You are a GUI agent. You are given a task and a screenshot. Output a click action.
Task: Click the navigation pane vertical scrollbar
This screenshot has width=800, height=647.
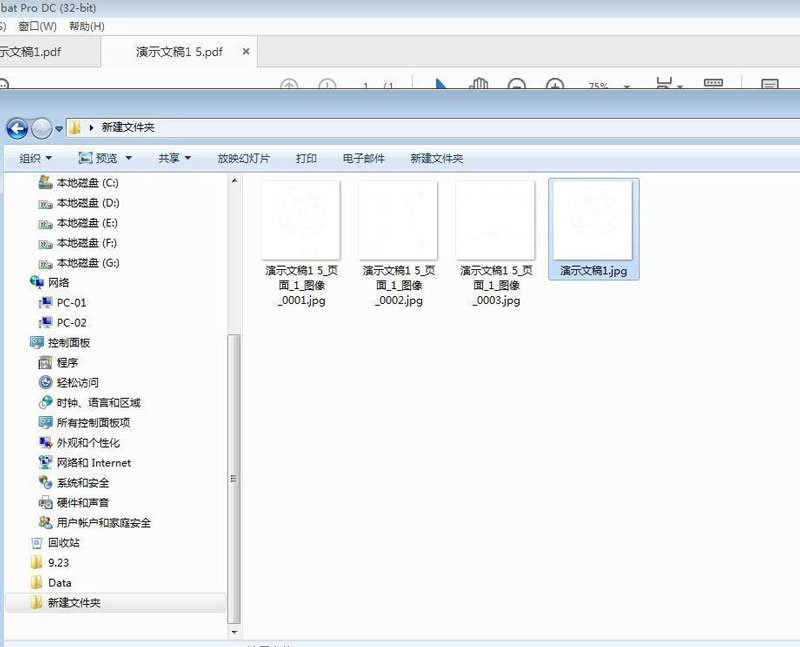coord(234,400)
